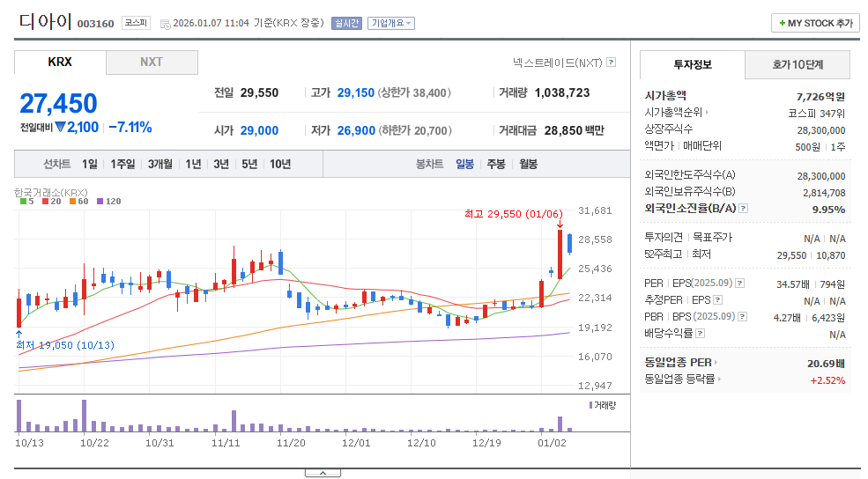Click the current price 27,450
This screenshot has width=868, height=479.
pos(59,103)
